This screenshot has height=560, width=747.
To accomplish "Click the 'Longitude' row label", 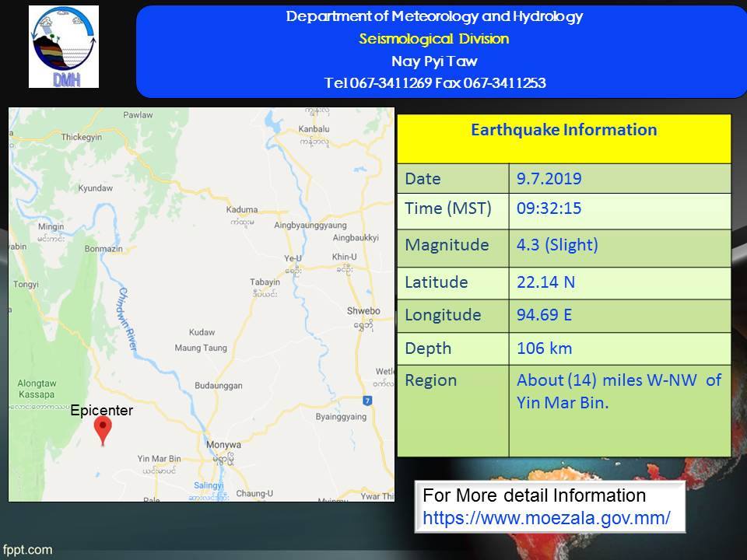I will 443,315.
